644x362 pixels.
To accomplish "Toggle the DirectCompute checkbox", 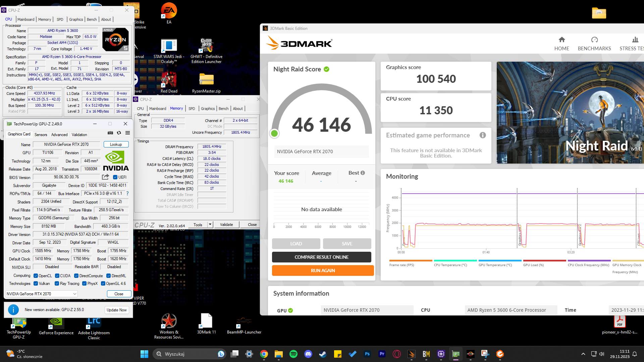I will click(76, 276).
